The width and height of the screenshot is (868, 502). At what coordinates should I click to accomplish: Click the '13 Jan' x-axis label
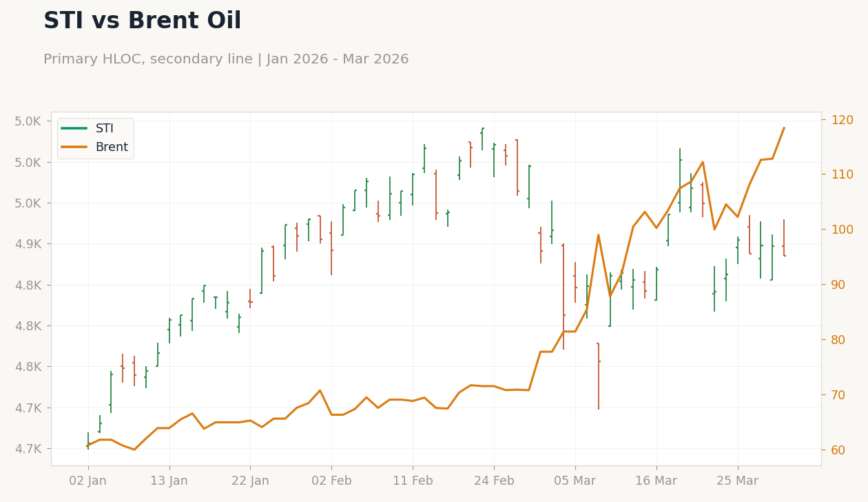tap(169, 481)
